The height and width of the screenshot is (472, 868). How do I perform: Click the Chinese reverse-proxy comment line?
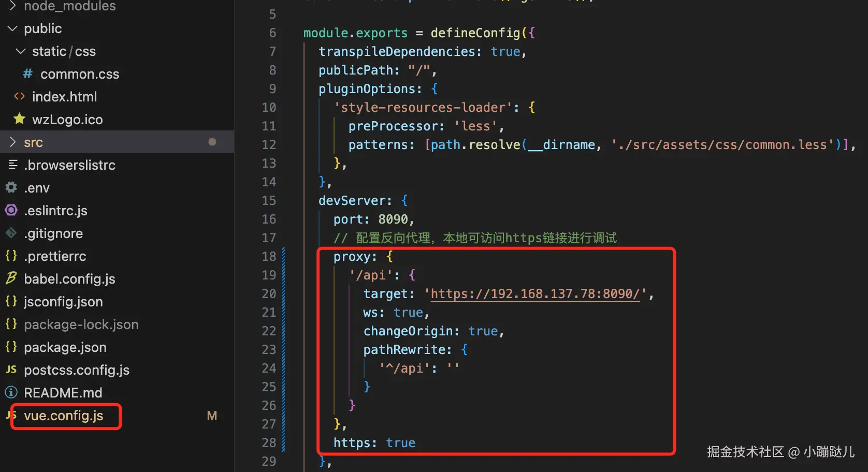475,238
